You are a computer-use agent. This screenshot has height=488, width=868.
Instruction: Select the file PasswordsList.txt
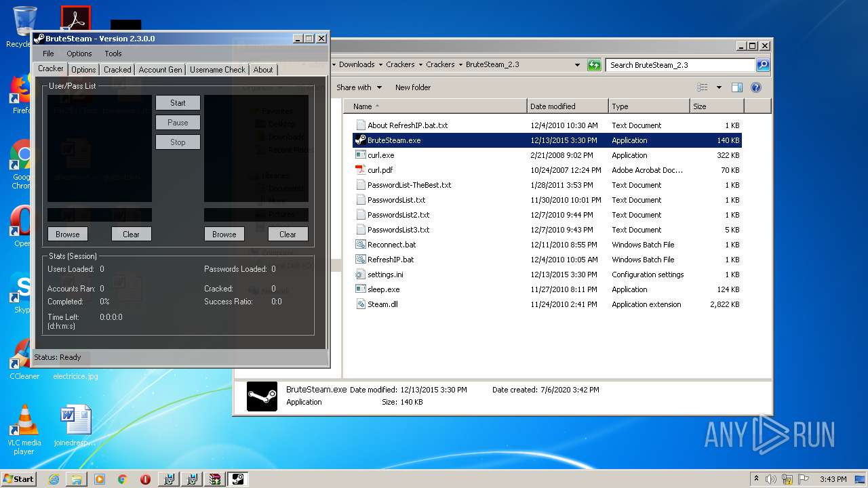click(396, 200)
